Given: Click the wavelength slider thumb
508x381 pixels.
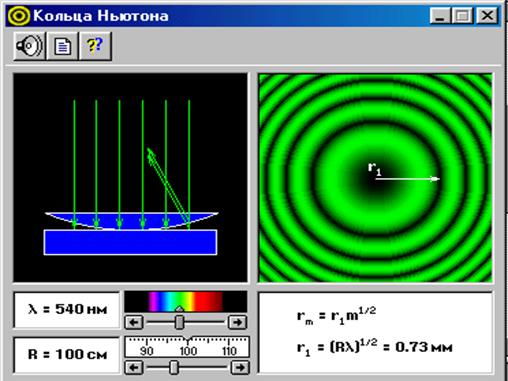Looking at the screenshot, I should 180,322.
